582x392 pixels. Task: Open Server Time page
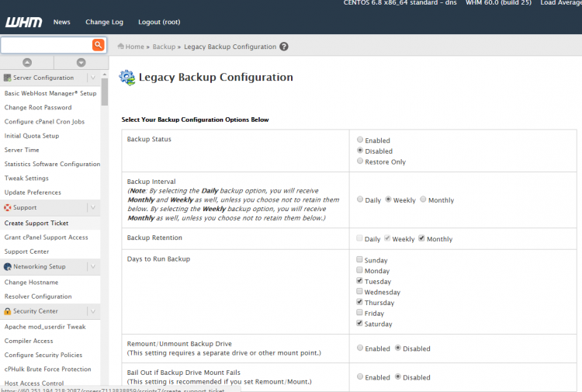[x=22, y=150]
